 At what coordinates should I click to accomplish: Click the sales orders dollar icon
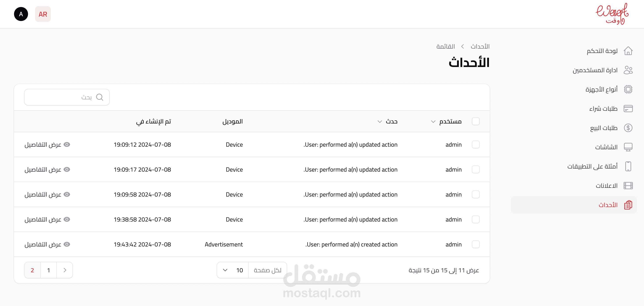(x=628, y=128)
